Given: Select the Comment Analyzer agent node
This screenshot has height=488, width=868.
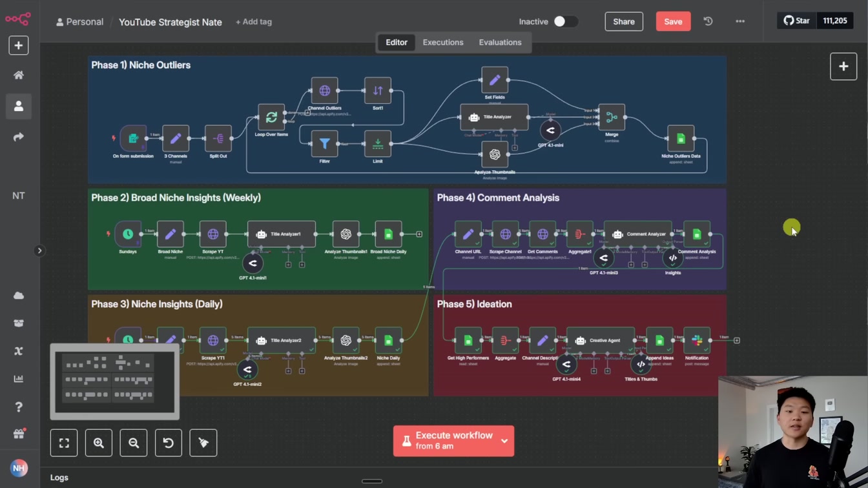Looking at the screenshot, I should (x=638, y=234).
